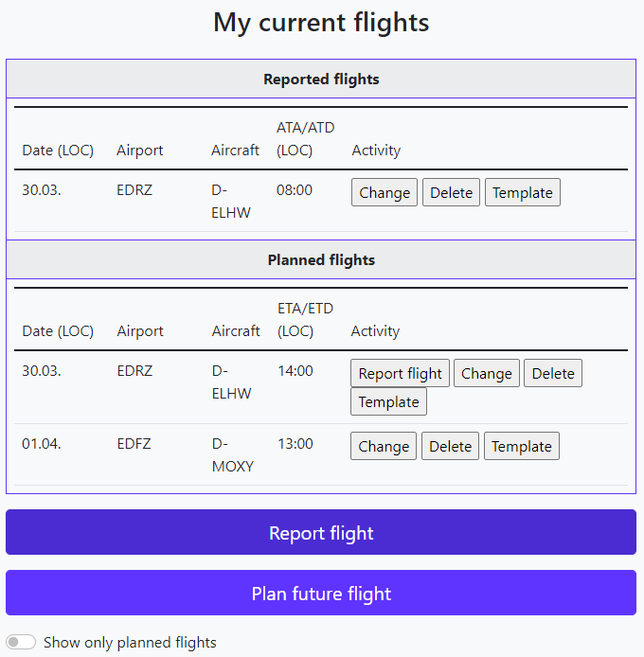Viewport: 644px width, 657px height.
Task: Change the planned 14:00 EDRZ flight
Action: pos(487,373)
